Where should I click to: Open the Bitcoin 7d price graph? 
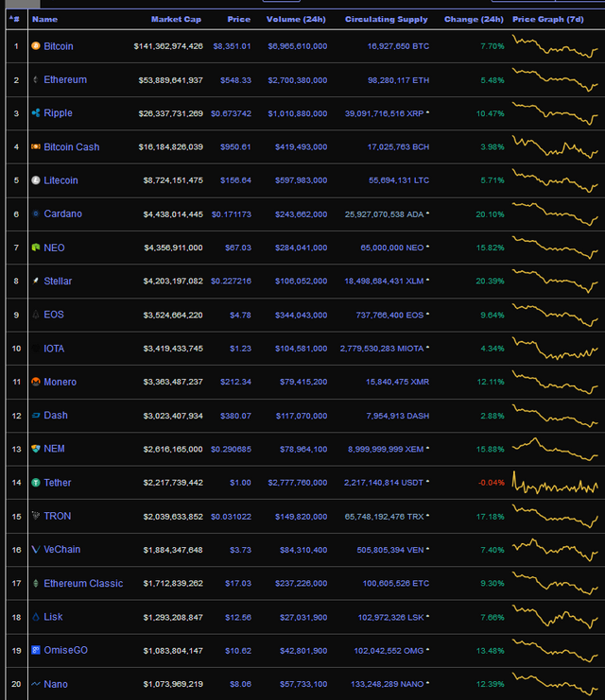(x=555, y=46)
